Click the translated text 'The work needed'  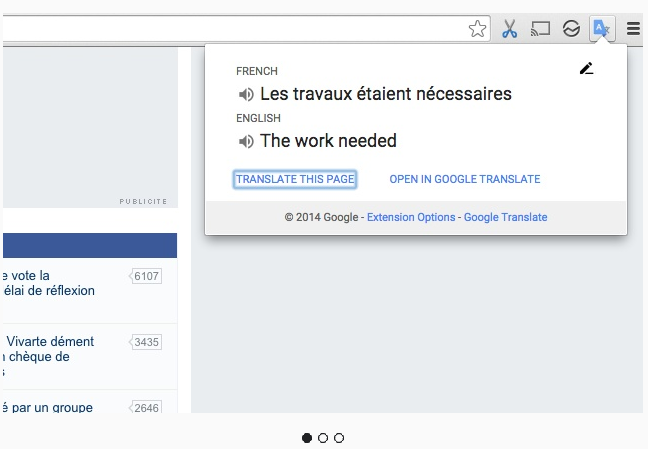(328, 141)
